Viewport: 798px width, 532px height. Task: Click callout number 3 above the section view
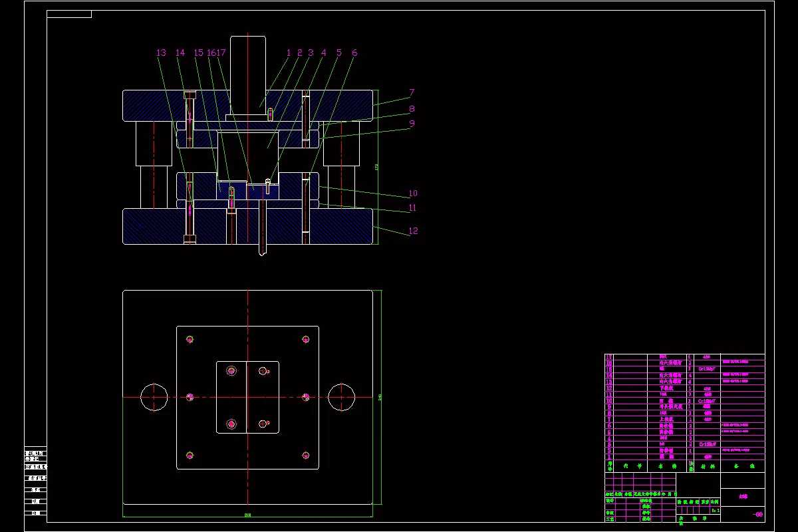tap(311, 52)
